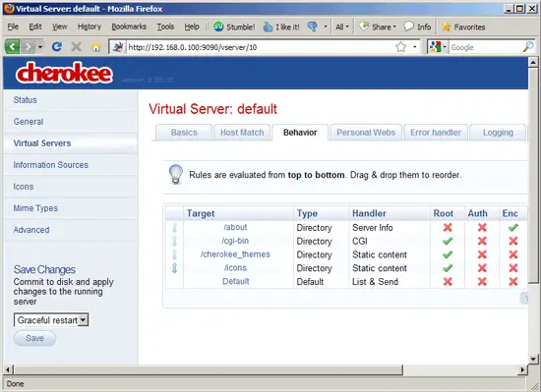This screenshot has height=392, width=541.
Task: Toggle the Root checkmark for /cgi-bin rule
Action: pos(448,241)
